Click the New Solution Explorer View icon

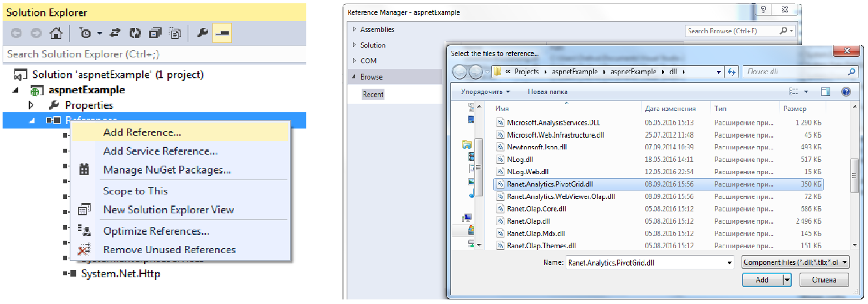click(84, 210)
